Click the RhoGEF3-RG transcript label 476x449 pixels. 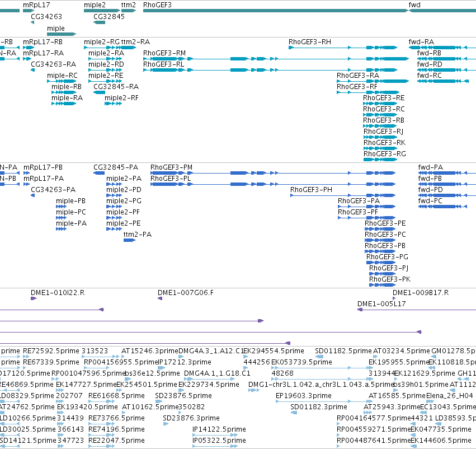385,154
